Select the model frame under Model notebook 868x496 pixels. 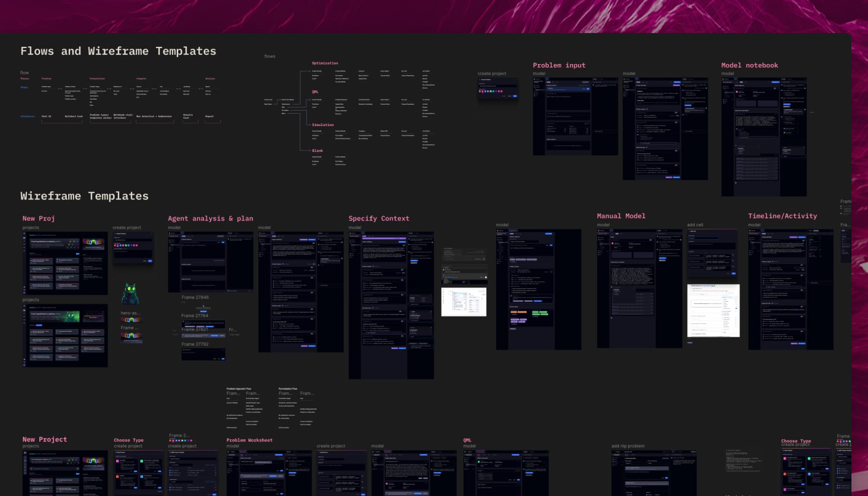pos(764,137)
